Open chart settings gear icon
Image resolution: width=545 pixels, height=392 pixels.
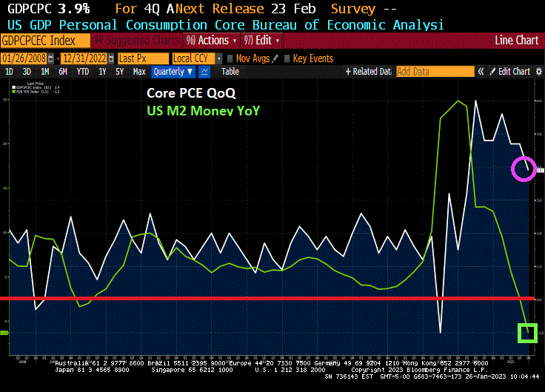[x=538, y=72]
